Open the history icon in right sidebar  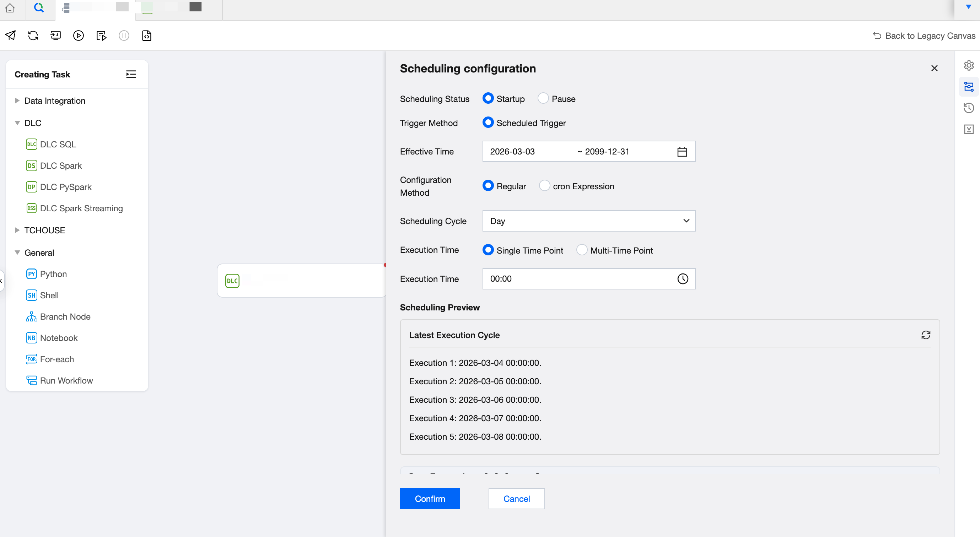tap(969, 108)
